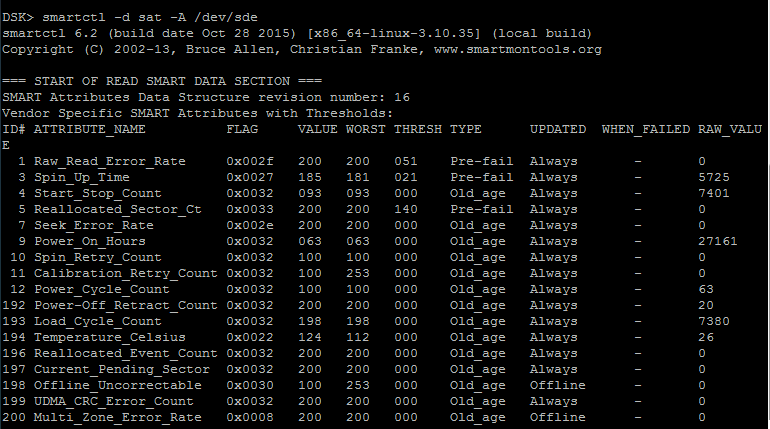Screen dimensions: 770x429
Task: Click the UPDATED column header
Action: pyautogui.click(x=557, y=130)
